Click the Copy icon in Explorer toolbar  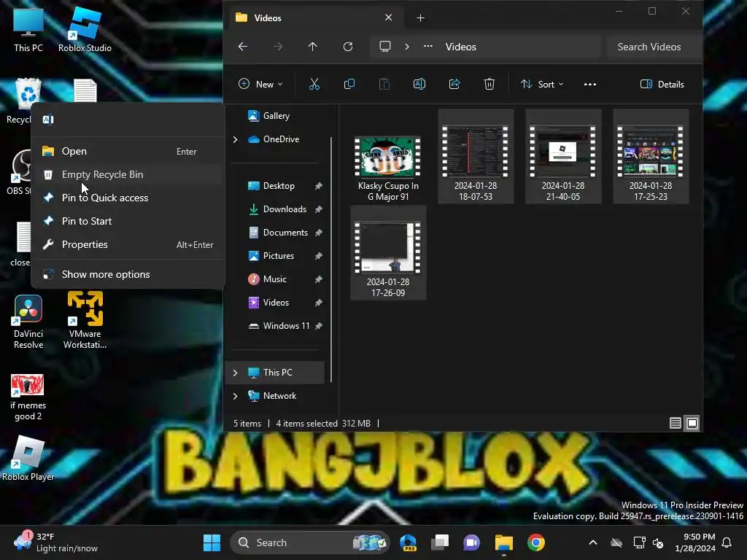(x=349, y=85)
